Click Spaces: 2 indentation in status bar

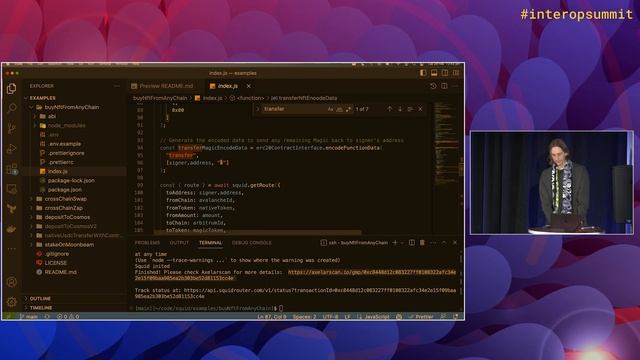[x=304, y=316]
